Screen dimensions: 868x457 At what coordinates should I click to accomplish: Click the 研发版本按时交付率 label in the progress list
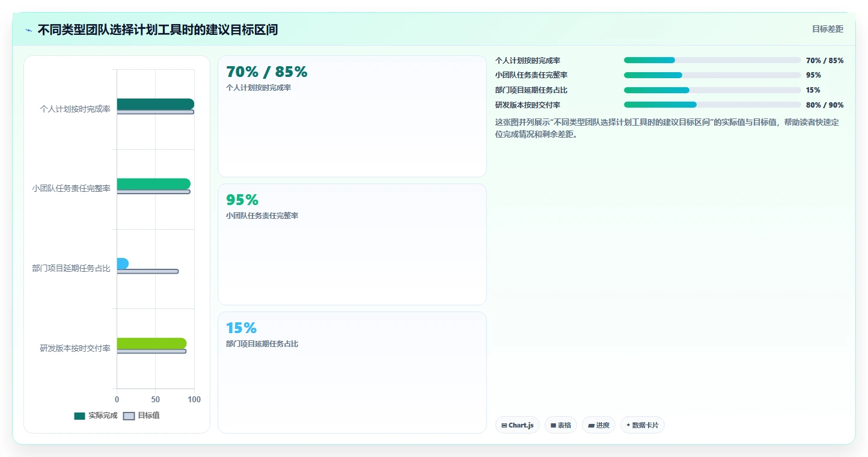(528, 105)
